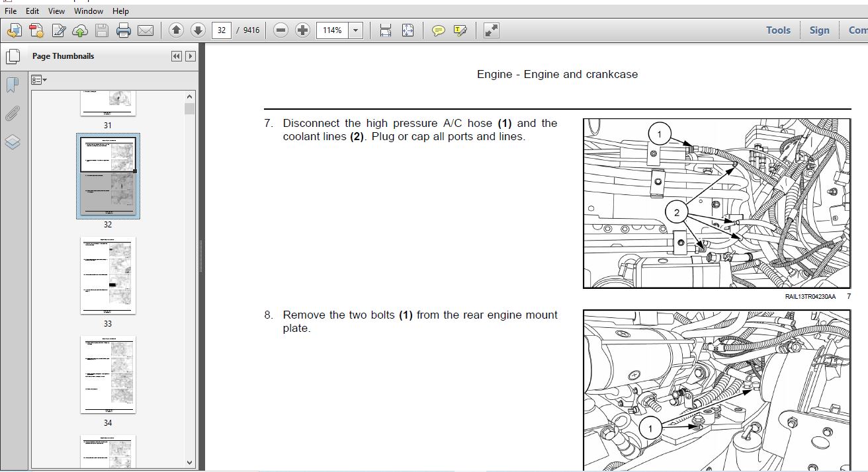The image size is (868, 472).
Task: Zoom in with the plus button
Action: tap(302, 30)
